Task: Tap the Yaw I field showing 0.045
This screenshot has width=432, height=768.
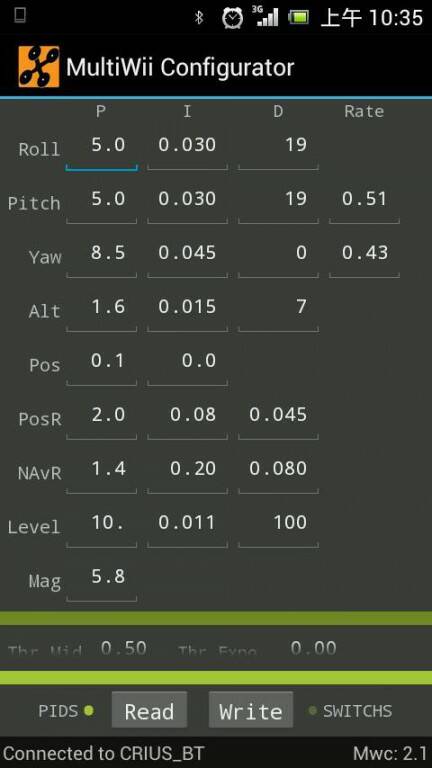Action: [x=187, y=258]
